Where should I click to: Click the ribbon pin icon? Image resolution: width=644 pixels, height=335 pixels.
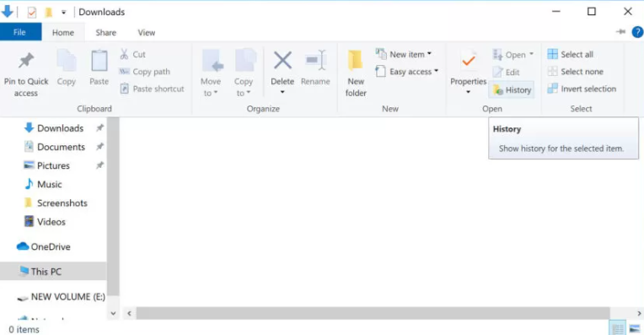[620, 32]
